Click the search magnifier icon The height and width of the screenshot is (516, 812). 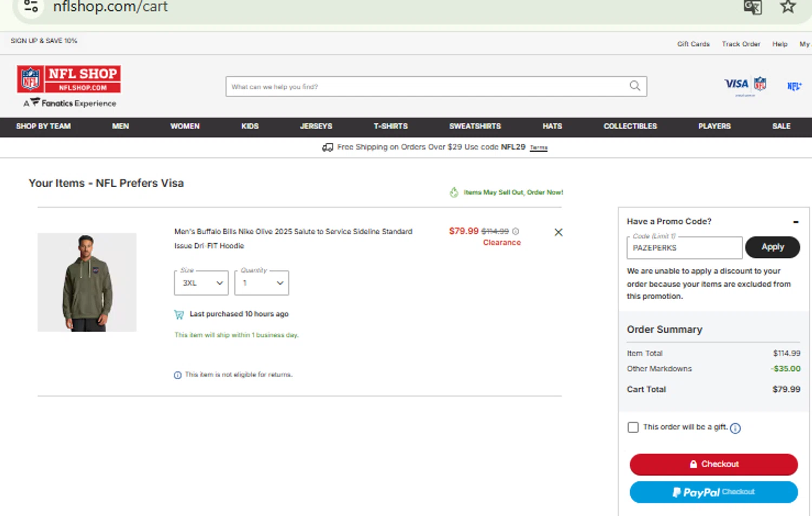(x=635, y=86)
